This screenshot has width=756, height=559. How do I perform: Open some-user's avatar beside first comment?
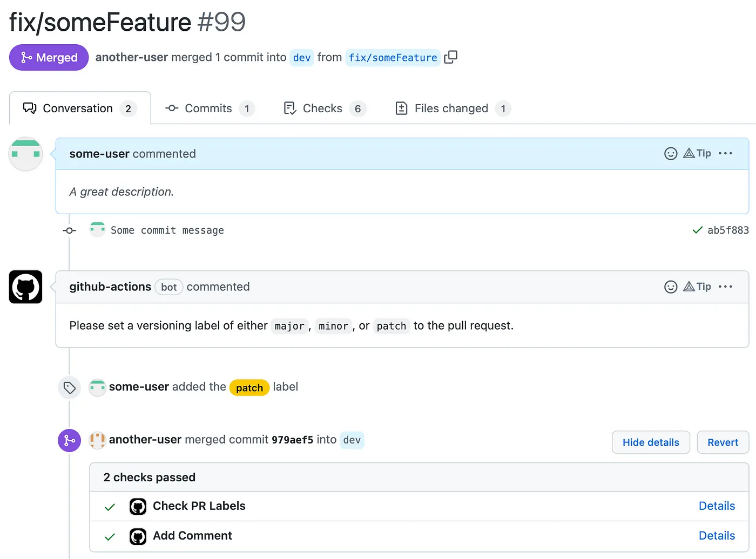tap(25, 154)
